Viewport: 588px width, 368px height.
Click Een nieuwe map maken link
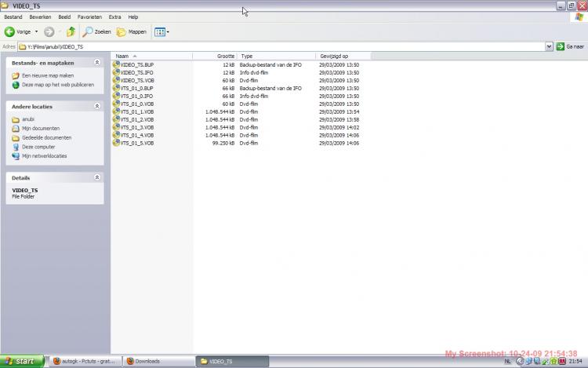[48, 75]
